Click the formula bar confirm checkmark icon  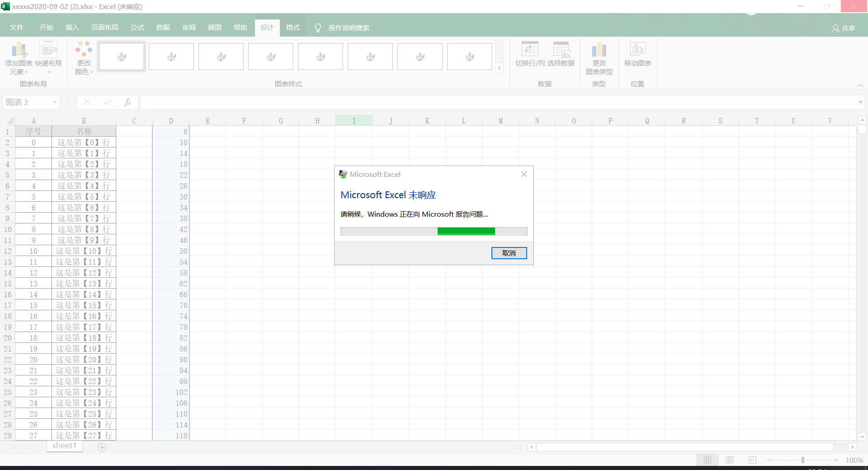click(108, 102)
